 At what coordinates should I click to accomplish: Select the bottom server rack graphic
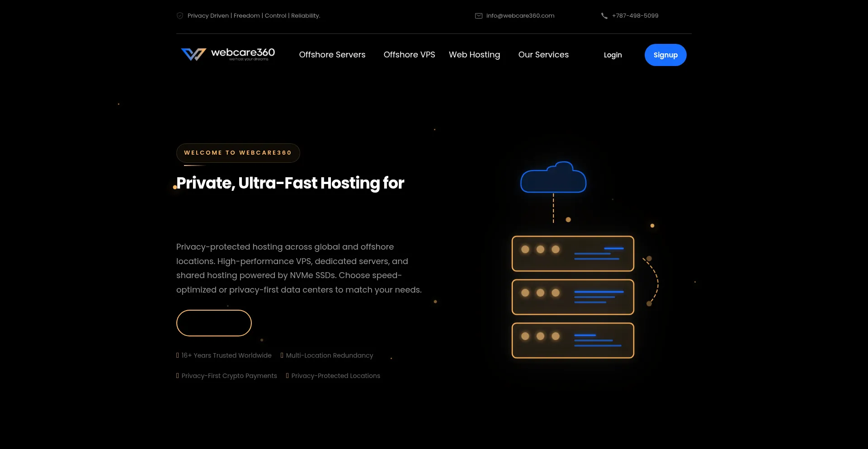coord(573,340)
